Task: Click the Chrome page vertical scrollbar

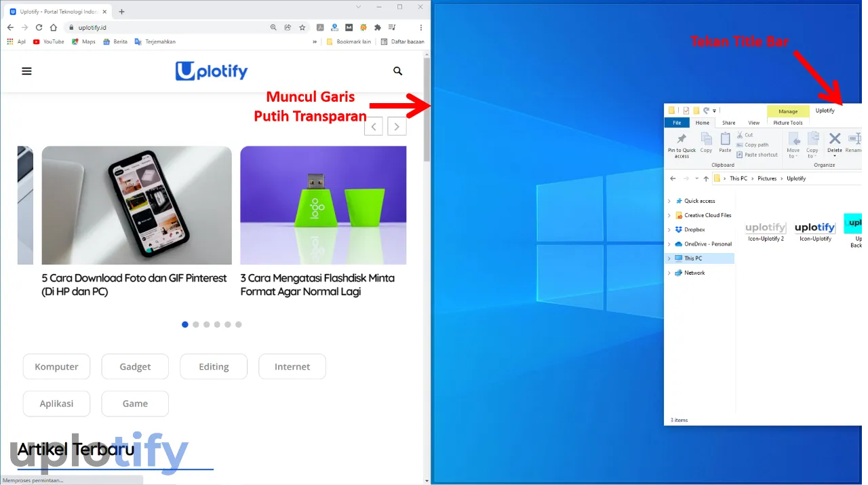Action: (x=427, y=109)
